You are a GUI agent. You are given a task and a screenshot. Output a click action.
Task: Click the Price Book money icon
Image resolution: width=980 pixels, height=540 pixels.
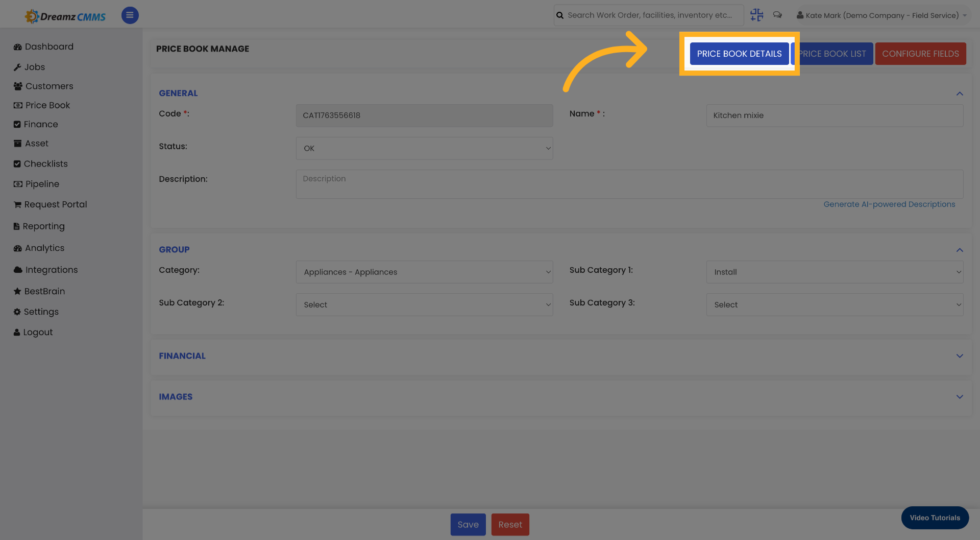coord(18,105)
